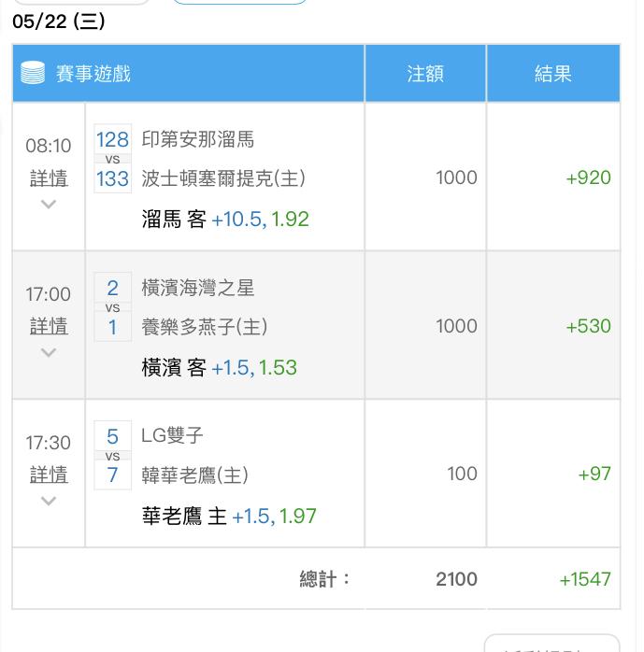
Task: Click the +1547 total result
Action: 585,579
